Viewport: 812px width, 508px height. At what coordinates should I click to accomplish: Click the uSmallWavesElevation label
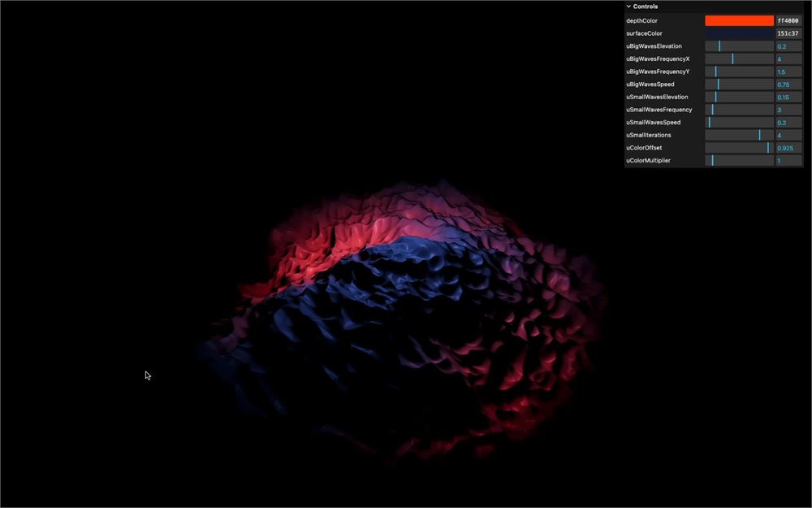coord(657,97)
